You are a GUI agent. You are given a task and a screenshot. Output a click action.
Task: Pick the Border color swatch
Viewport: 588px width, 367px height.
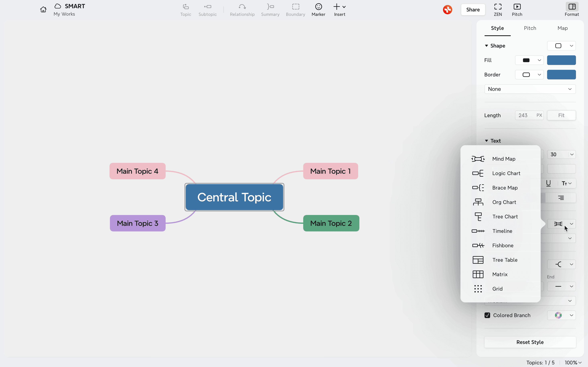pos(561,75)
